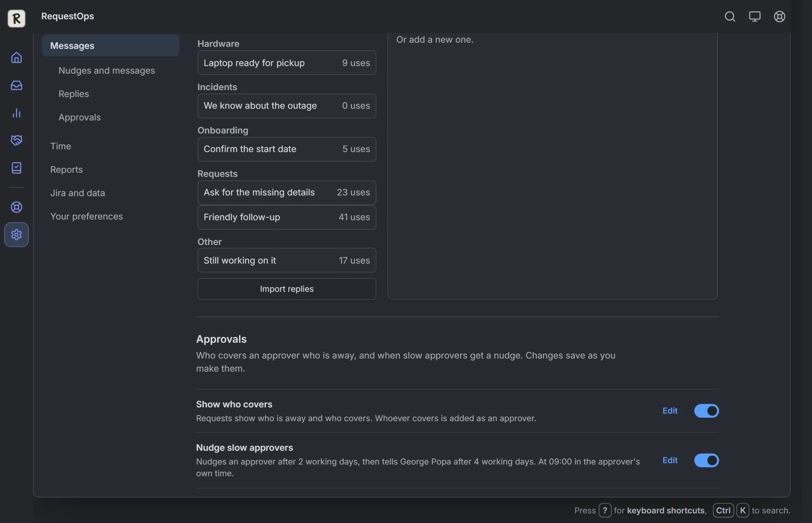This screenshot has width=812, height=523.
Task: Select the Laptop ready for pickup reply
Action: [x=287, y=63]
